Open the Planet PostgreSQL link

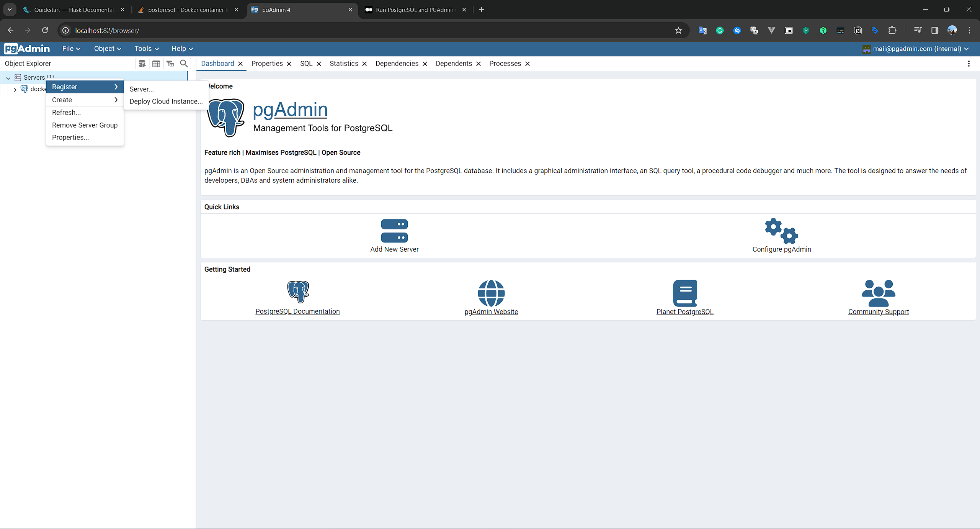click(684, 312)
